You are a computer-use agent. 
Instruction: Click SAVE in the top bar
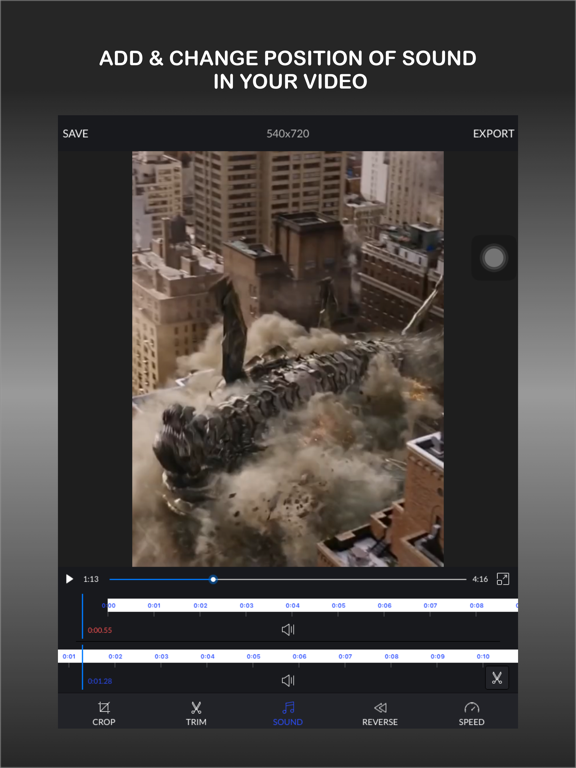pyautogui.click(x=75, y=134)
